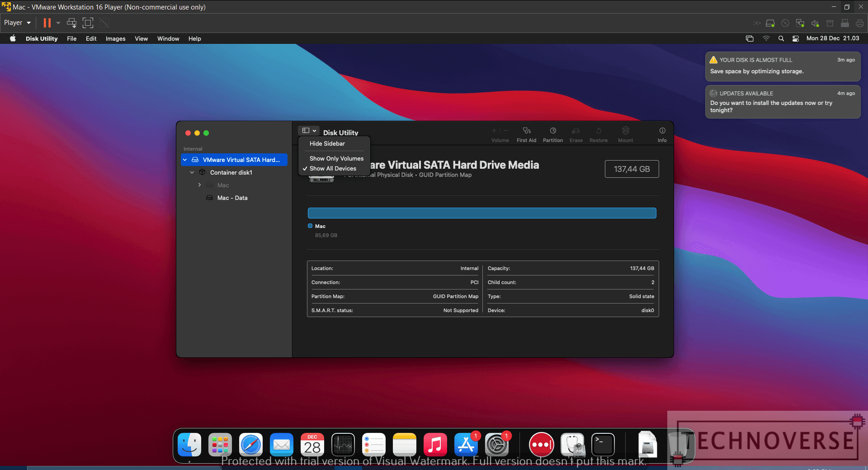Screen dimensions: 868x470
Task: Open the VMware Player dropdown menu
Action: (x=18, y=23)
